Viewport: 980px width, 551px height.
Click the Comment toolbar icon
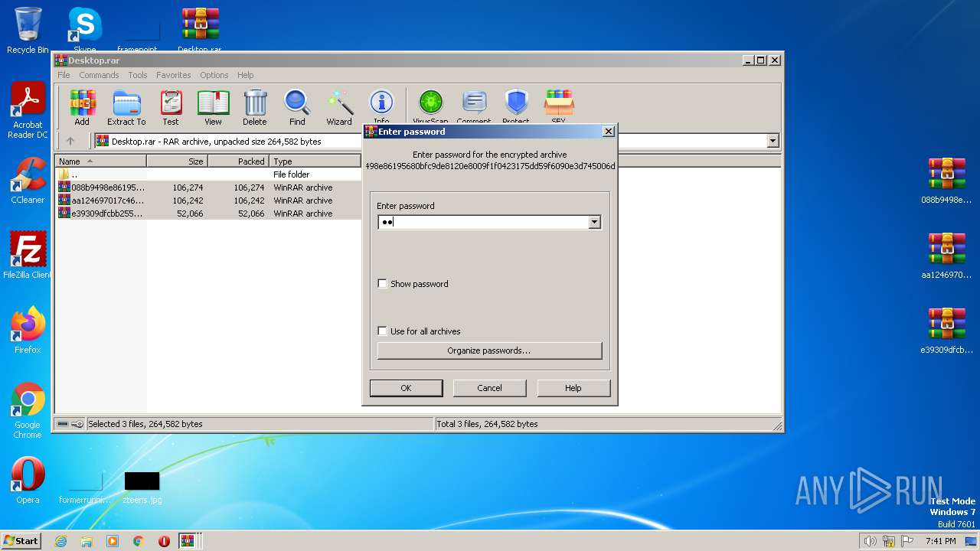(x=474, y=106)
